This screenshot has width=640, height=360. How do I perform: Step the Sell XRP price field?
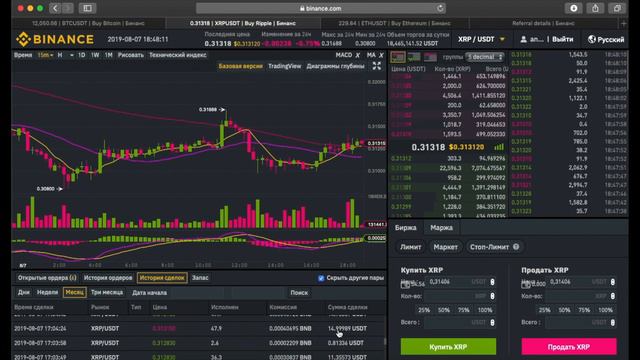(x=613, y=282)
